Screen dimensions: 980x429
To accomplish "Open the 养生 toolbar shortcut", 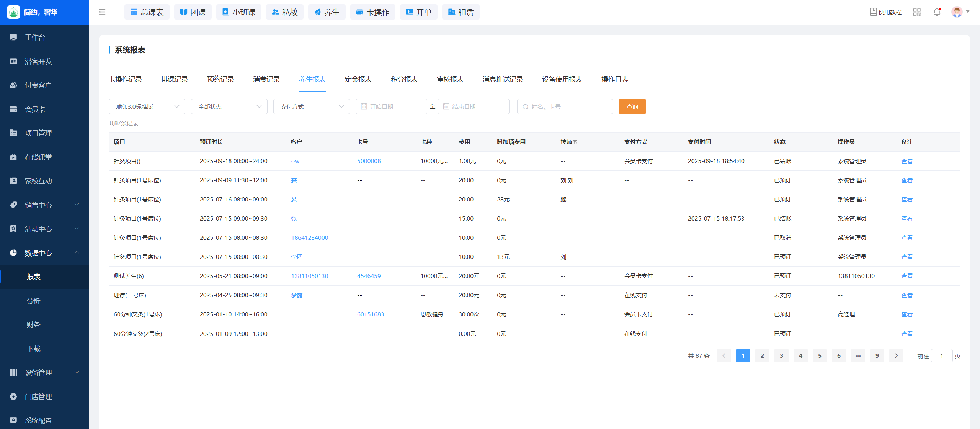I will pyautogui.click(x=327, y=12).
